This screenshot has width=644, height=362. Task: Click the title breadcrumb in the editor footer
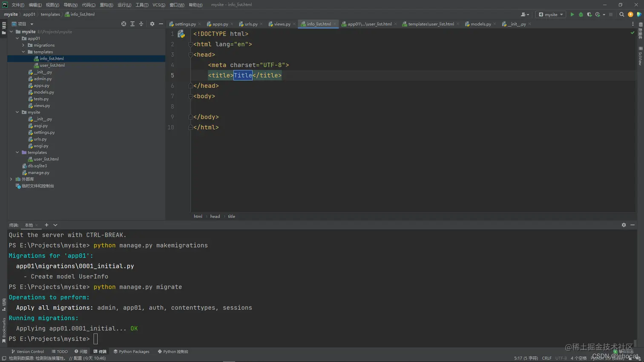click(x=231, y=217)
